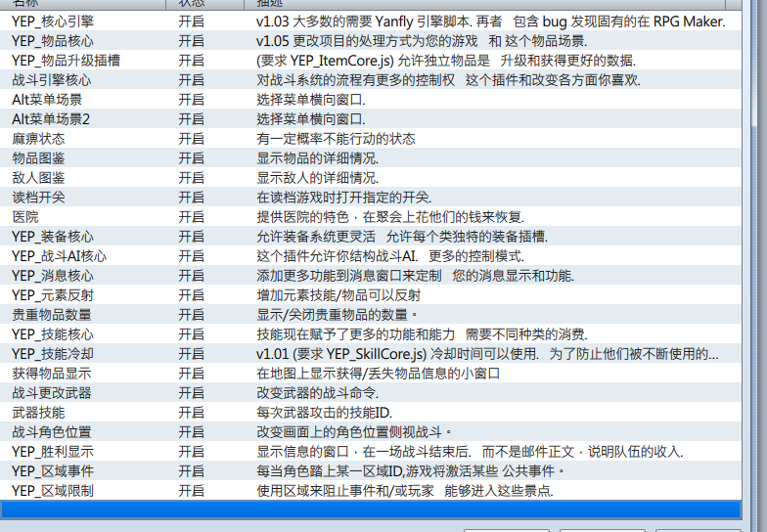
Task: Select the YEP_装备核心 plugin row
Action: [x=371, y=237]
